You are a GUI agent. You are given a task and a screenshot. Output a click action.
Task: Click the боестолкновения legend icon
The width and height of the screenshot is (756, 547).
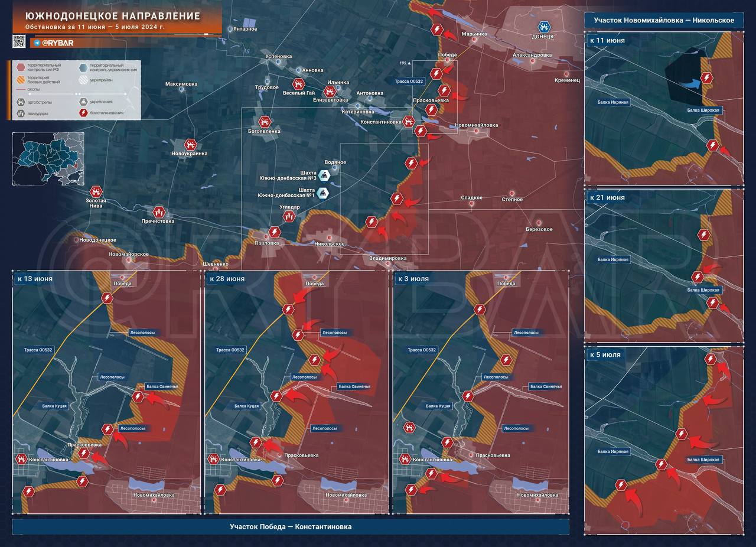[83, 112]
